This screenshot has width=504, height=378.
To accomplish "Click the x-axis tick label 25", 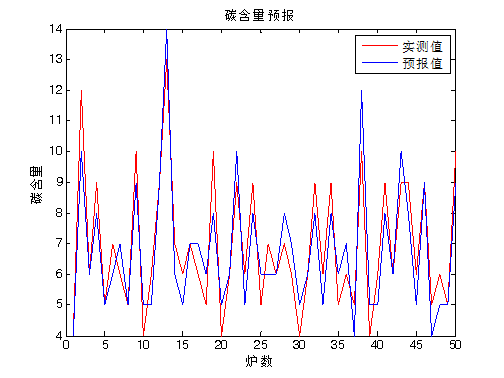I will point(260,345).
